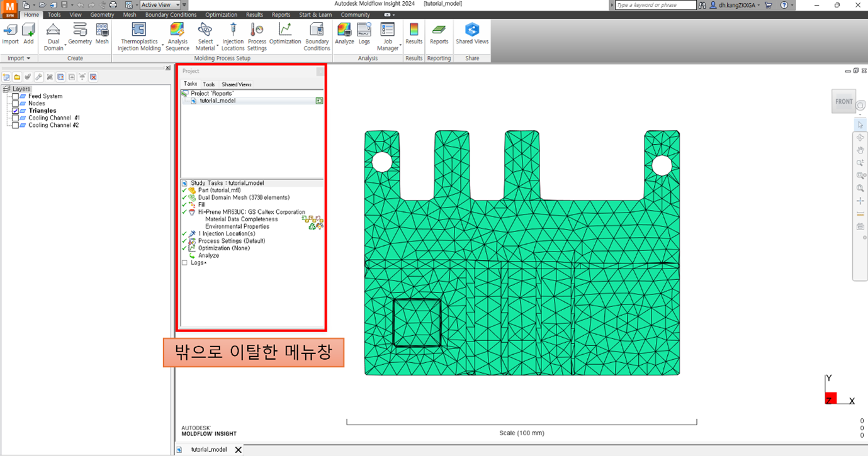
Task: Open the Results ribbon tab
Action: coord(254,14)
